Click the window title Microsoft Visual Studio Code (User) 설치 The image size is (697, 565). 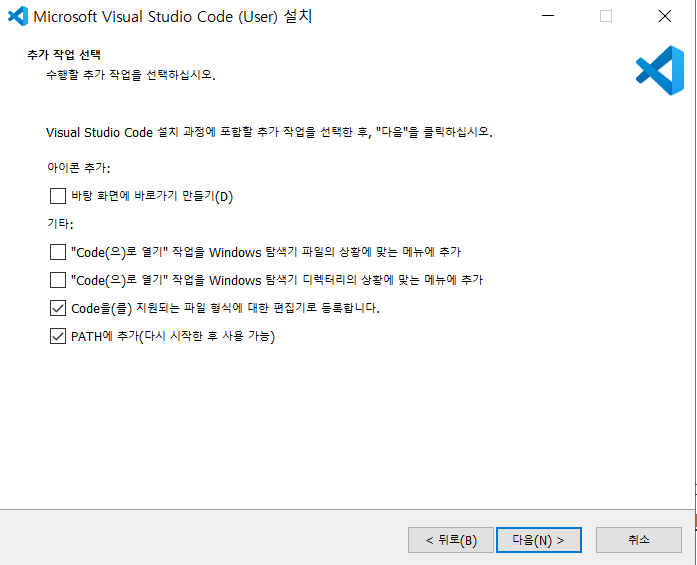(173, 16)
